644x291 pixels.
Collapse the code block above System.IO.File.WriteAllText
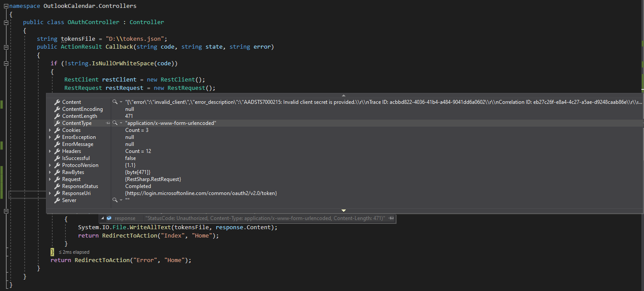click(6, 211)
